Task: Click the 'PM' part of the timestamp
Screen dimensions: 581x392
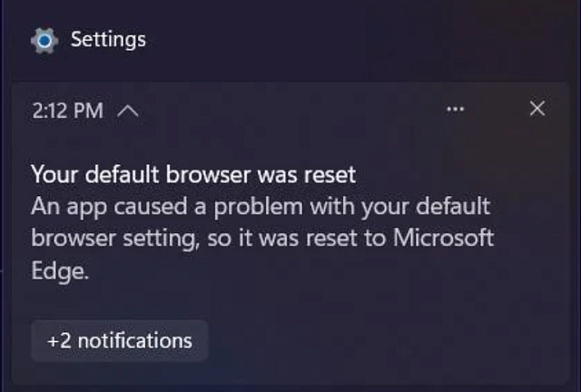Action: tap(88, 111)
